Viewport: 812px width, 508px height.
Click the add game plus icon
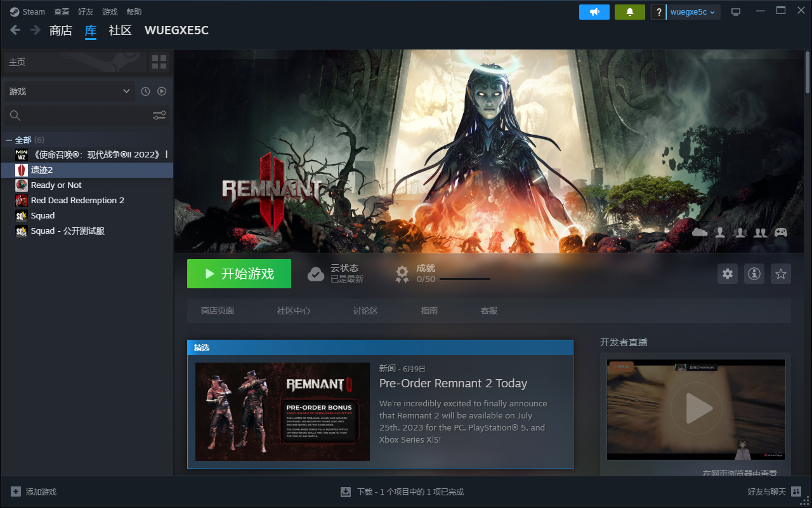pos(16,492)
